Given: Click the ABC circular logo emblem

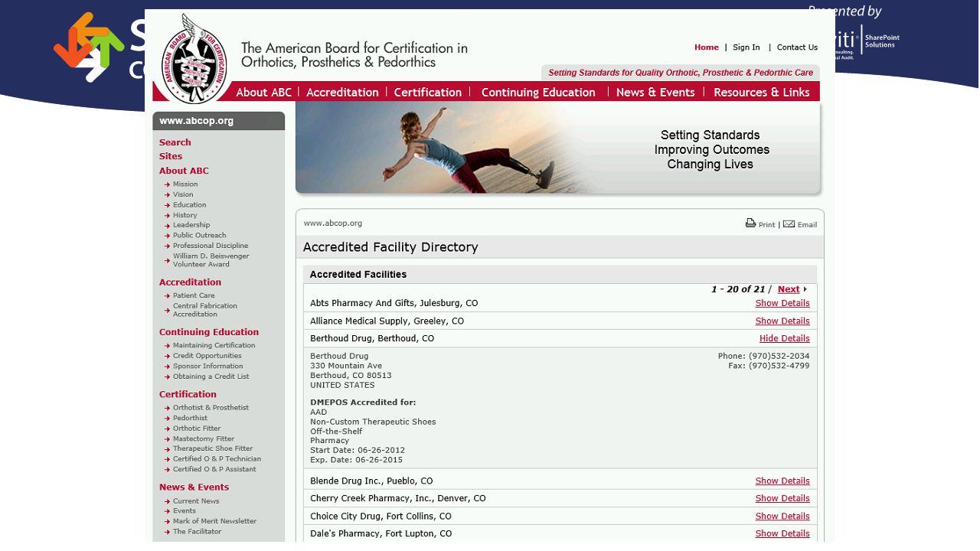Looking at the screenshot, I should point(194,59).
